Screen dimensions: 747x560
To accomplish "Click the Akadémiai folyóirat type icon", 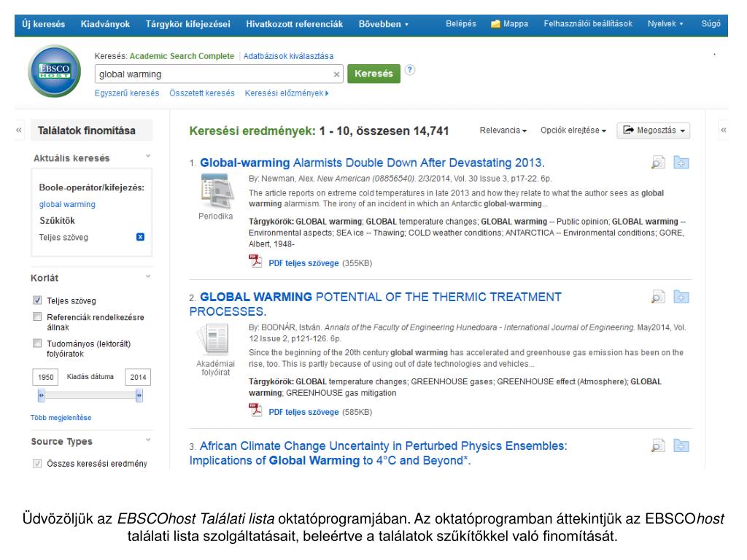I will (214, 340).
